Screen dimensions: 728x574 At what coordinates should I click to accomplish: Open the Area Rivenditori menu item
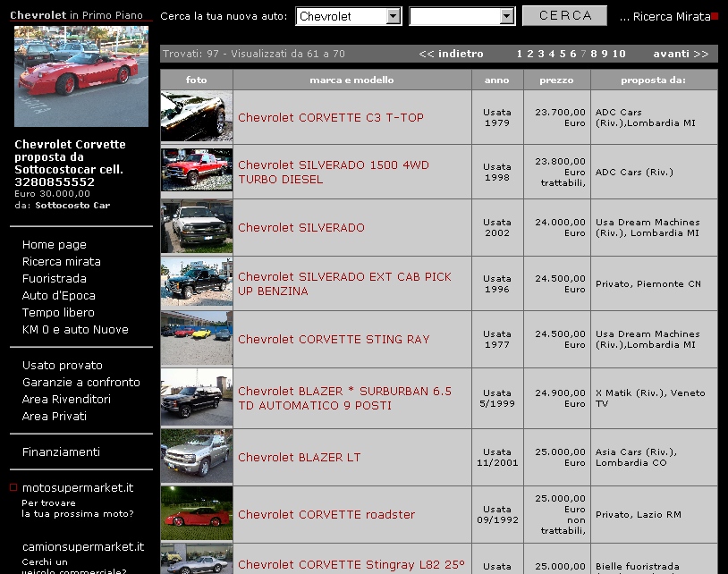pos(66,400)
